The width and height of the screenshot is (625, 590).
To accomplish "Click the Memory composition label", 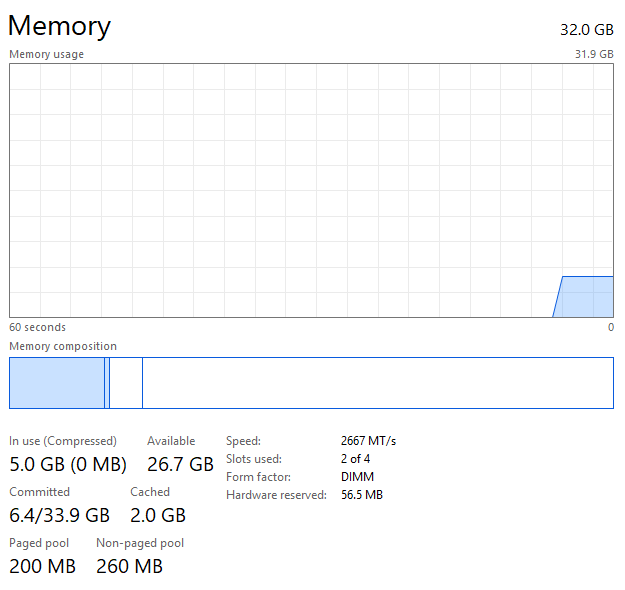I will 63,346.
